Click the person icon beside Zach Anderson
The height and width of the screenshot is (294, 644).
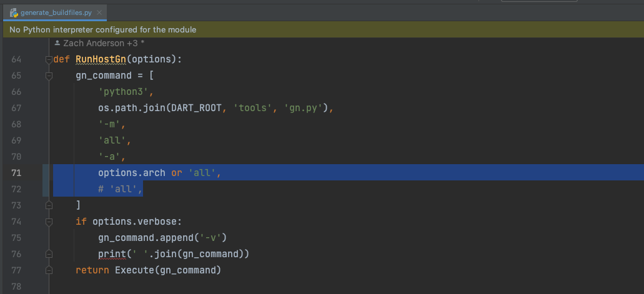(x=57, y=42)
